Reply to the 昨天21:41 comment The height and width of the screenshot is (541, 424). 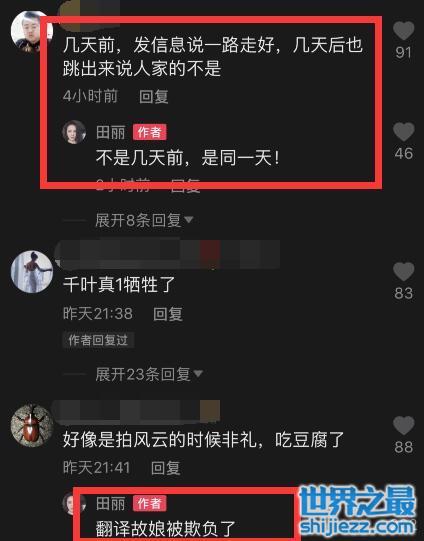(166, 468)
